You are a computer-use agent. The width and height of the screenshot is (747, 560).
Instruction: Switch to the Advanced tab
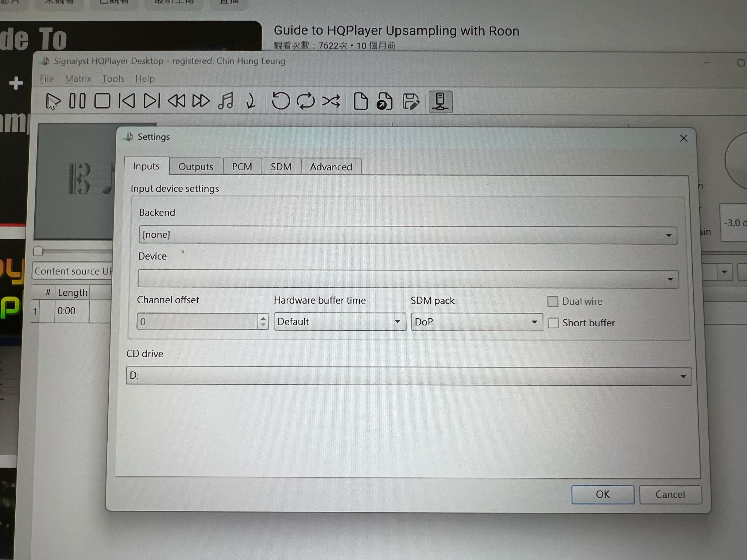point(331,167)
